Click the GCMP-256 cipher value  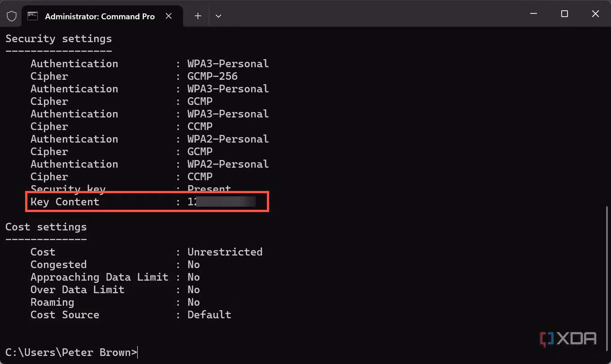(x=212, y=76)
